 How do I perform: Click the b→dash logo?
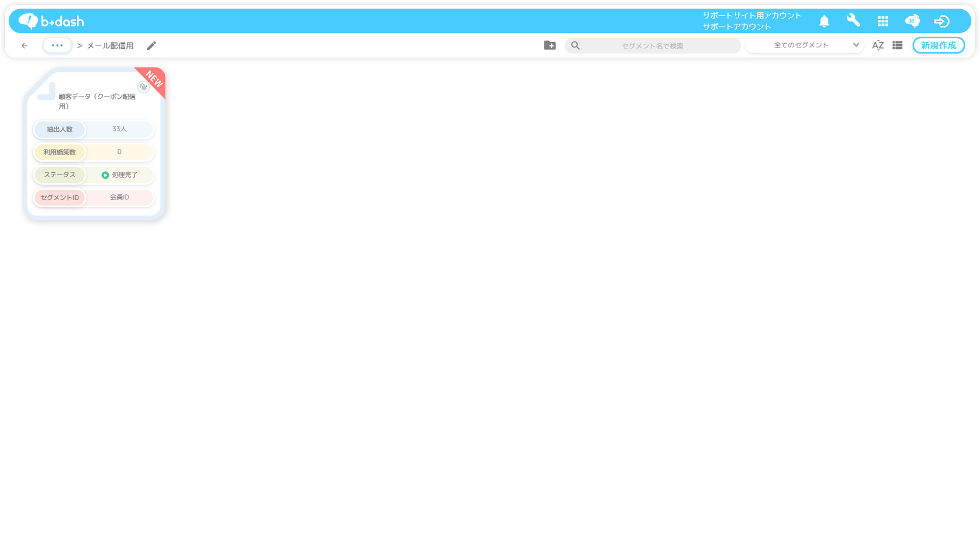click(x=51, y=21)
